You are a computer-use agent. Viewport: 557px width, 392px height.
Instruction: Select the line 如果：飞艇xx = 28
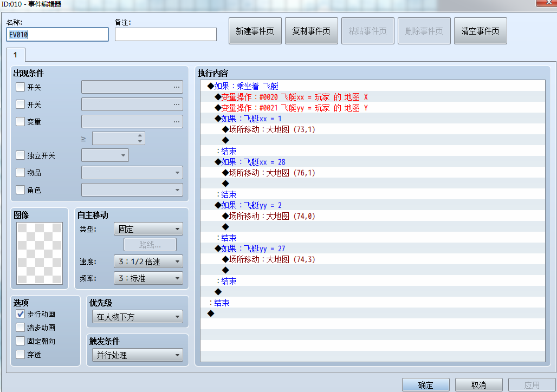pos(373,162)
